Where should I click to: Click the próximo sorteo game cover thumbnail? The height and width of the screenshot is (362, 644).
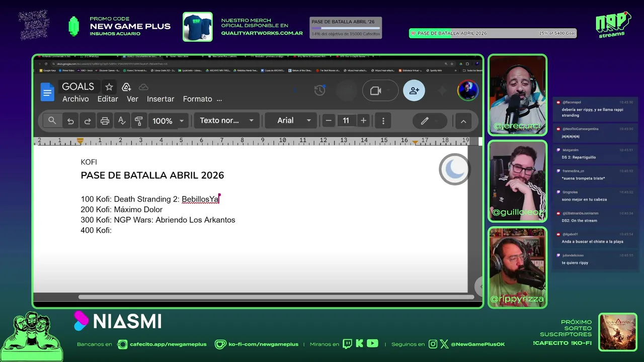click(x=618, y=332)
